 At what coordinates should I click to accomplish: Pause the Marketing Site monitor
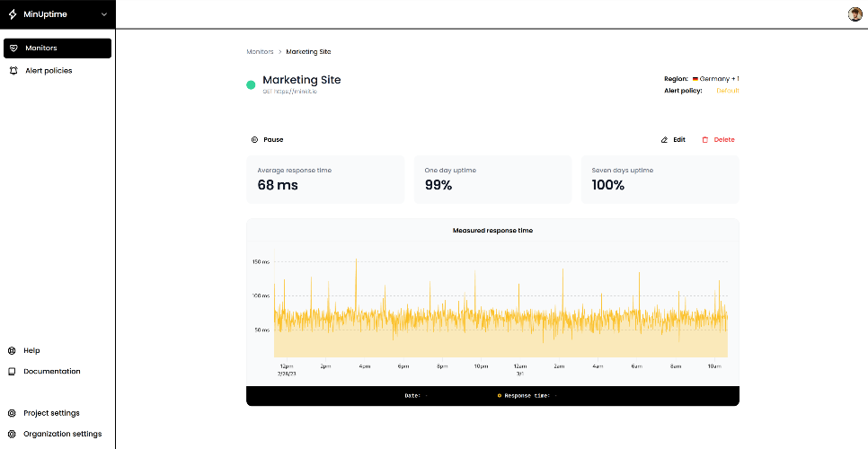click(268, 140)
